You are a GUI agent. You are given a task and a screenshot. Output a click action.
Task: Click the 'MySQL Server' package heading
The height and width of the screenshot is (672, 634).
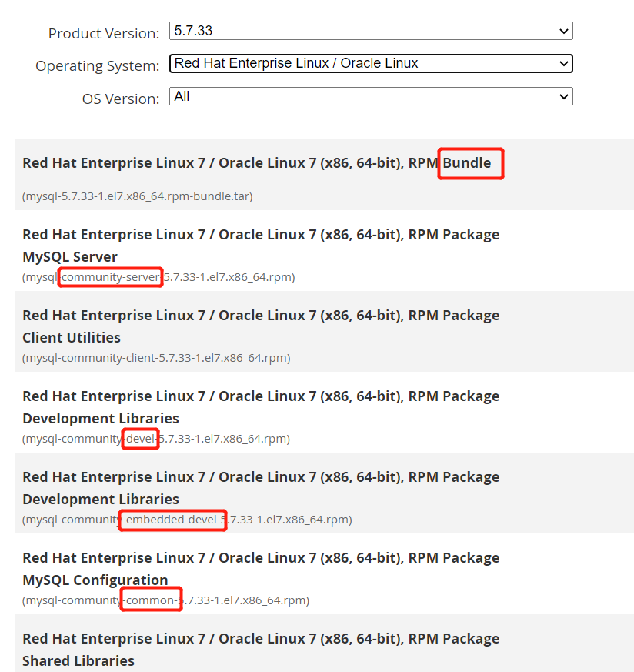point(70,256)
